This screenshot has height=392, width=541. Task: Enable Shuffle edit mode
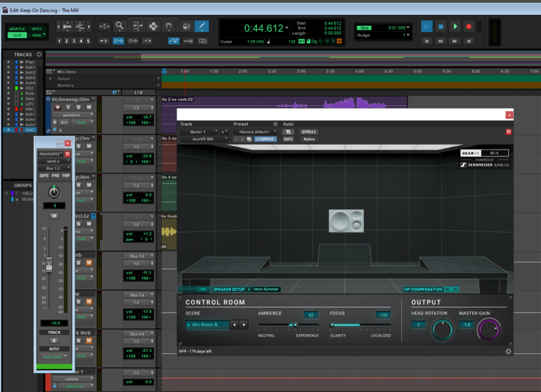[17, 29]
